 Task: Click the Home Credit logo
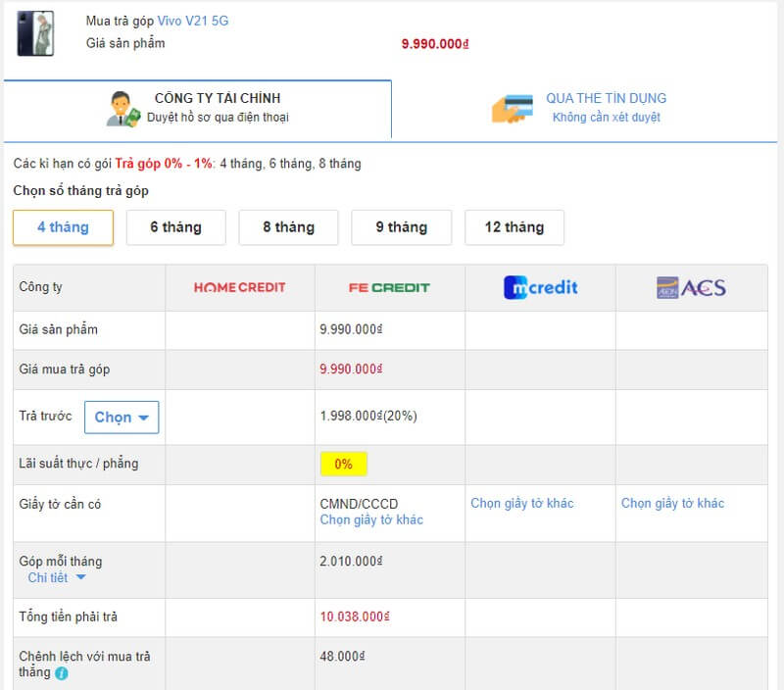[240, 287]
